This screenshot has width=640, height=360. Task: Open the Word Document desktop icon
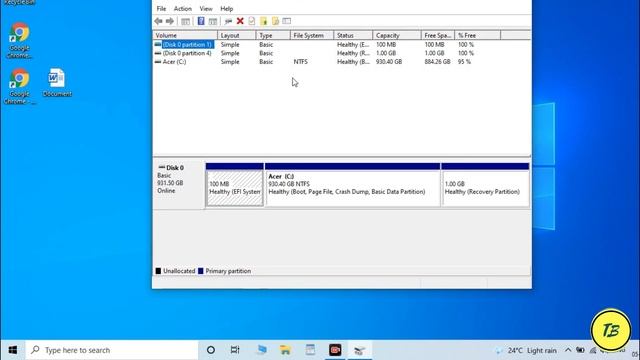click(57, 83)
